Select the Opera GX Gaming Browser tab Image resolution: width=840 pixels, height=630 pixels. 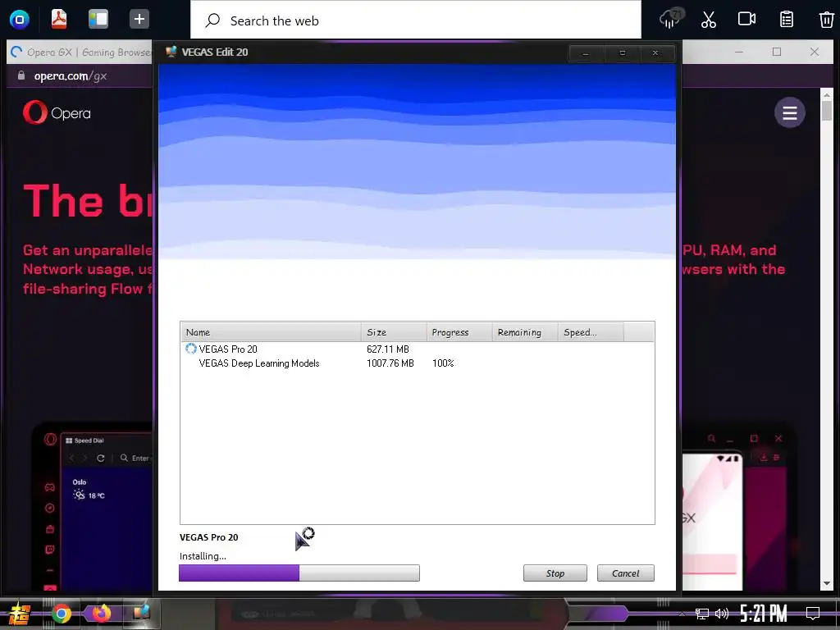[x=80, y=52]
